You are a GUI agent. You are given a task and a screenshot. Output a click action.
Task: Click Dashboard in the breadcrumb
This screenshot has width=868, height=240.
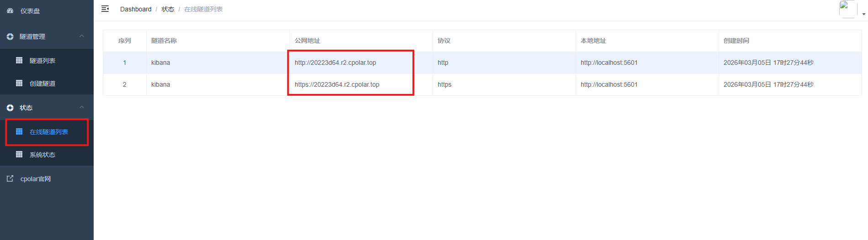[x=136, y=9]
